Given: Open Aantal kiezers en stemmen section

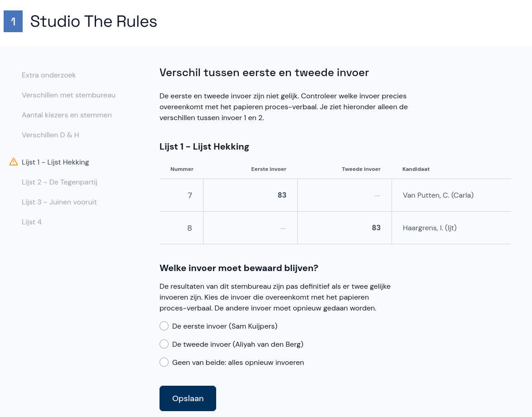Looking at the screenshot, I should [x=67, y=115].
